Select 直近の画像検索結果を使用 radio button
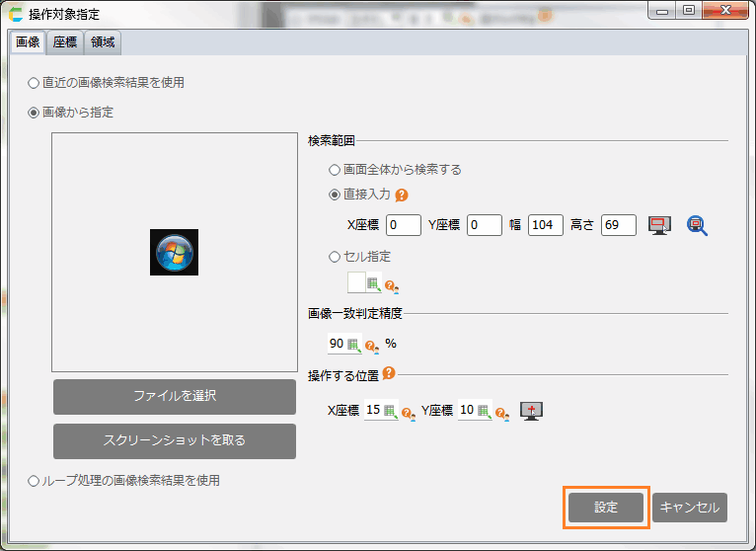 (35, 83)
